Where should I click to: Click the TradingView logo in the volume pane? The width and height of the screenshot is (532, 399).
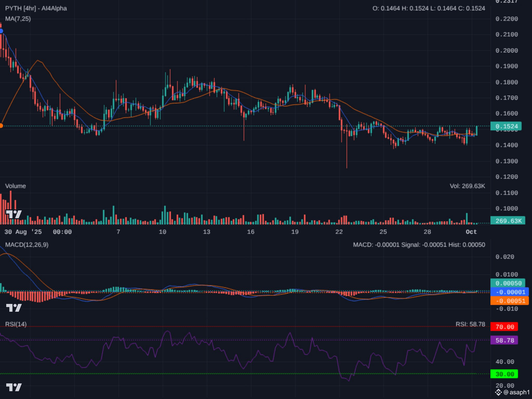(x=14, y=214)
